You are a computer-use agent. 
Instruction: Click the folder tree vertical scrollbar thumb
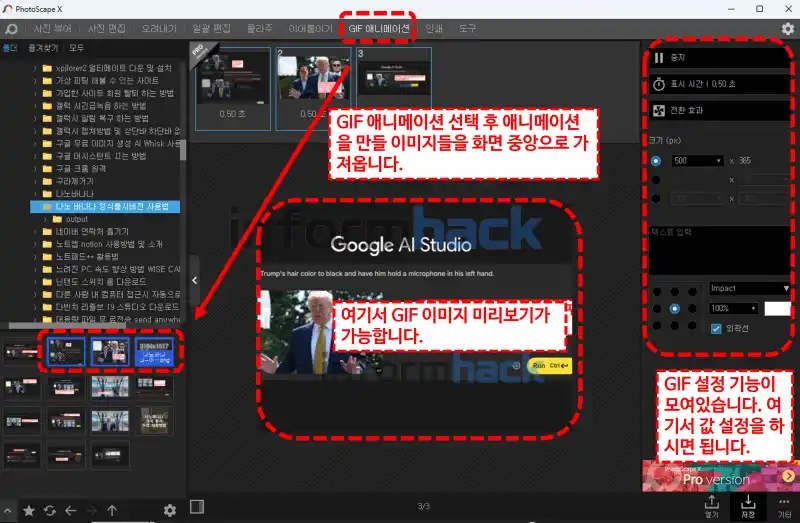[183, 150]
